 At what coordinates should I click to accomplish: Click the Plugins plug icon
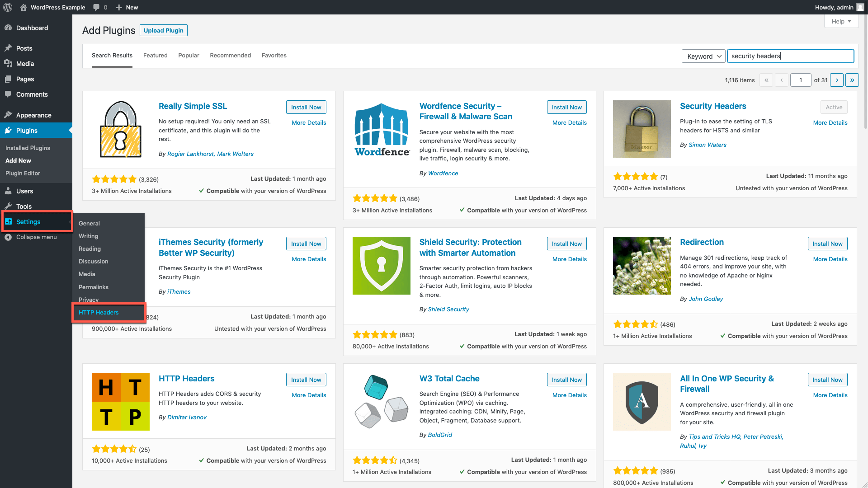pos(9,130)
